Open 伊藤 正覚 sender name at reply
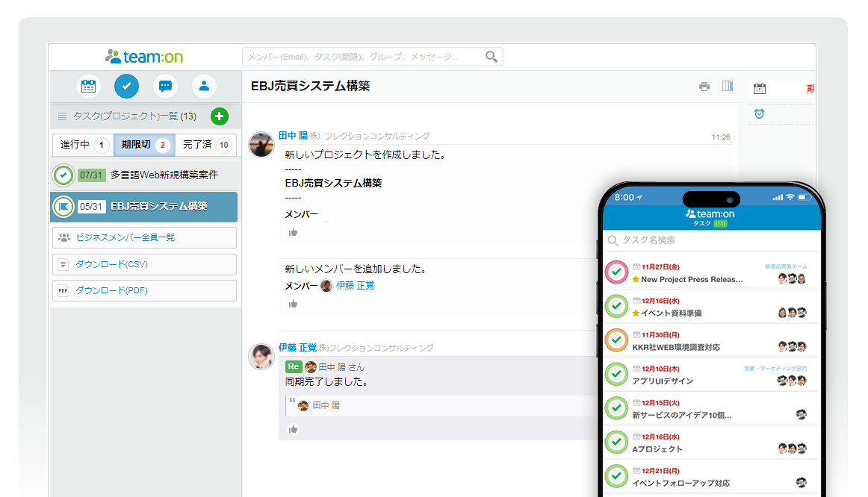Image resolution: width=868 pixels, height=497 pixels. 298,348
